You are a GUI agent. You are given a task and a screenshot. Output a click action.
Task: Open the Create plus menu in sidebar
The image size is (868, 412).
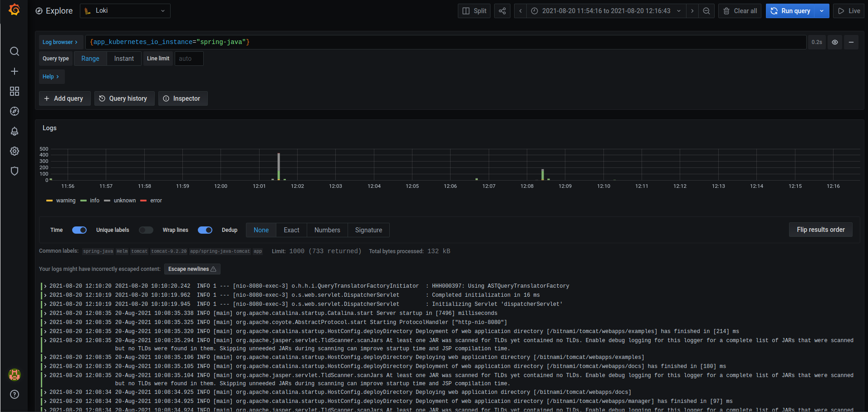(15, 71)
